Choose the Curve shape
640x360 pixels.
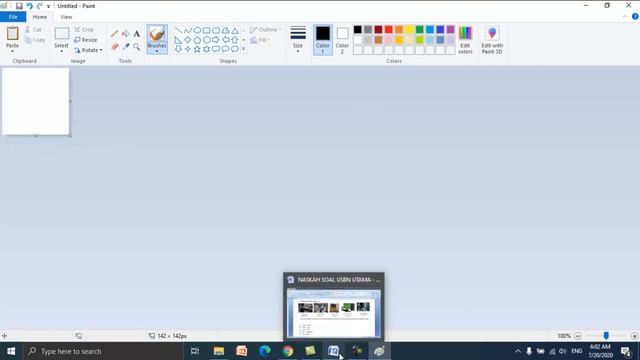click(x=188, y=31)
